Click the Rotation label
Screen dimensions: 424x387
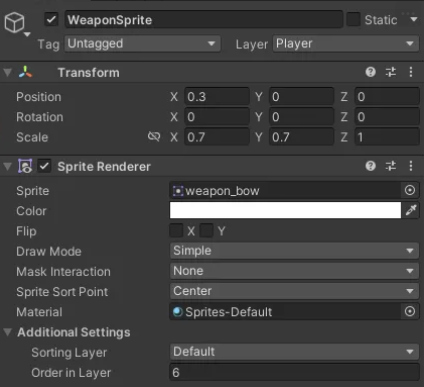pos(40,117)
